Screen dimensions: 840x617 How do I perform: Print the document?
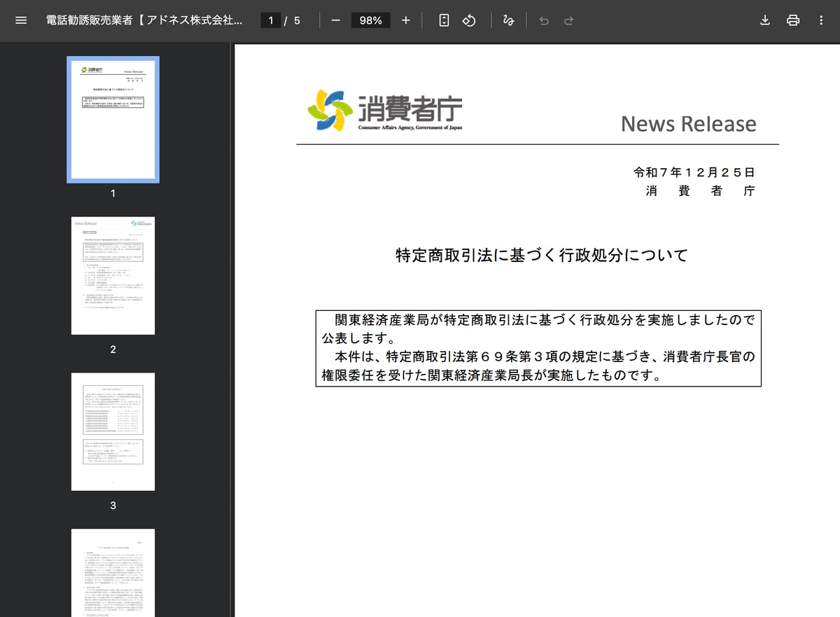pos(793,20)
